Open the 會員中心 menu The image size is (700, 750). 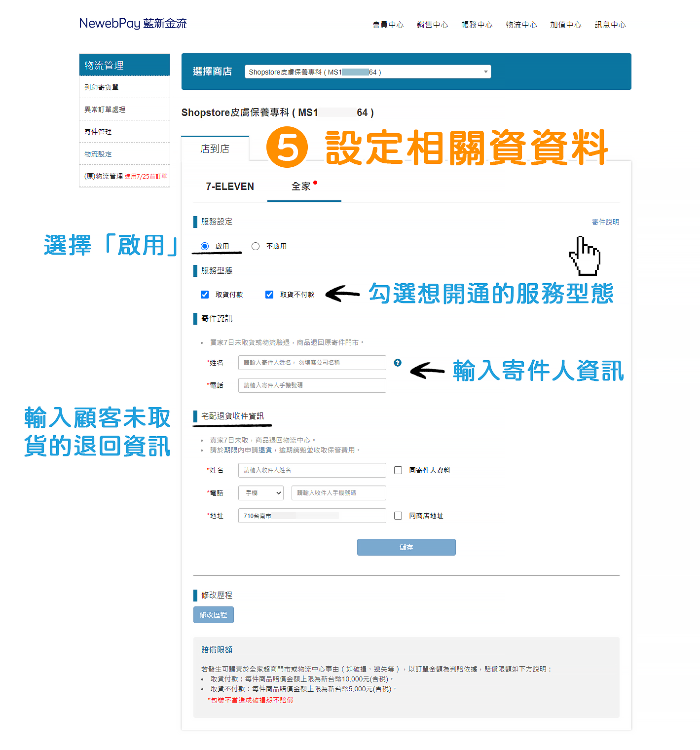click(x=388, y=25)
